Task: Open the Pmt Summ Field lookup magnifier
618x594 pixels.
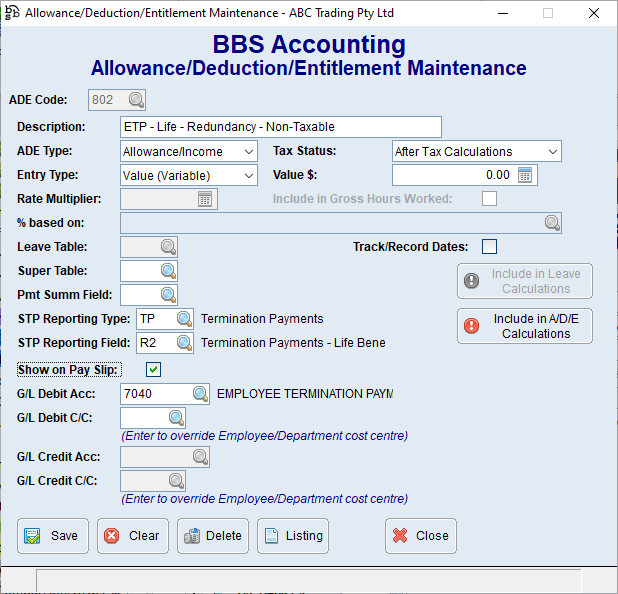Action: pyautogui.click(x=168, y=295)
